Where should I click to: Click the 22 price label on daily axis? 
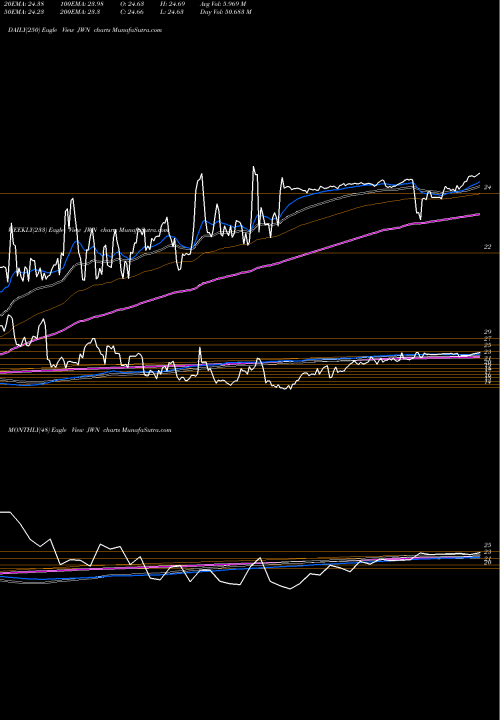pos(488,247)
